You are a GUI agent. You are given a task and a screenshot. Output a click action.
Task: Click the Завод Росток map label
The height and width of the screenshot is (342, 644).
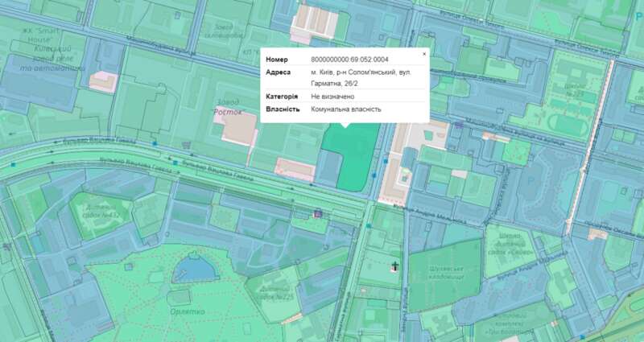pyautogui.click(x=226, y=109)
